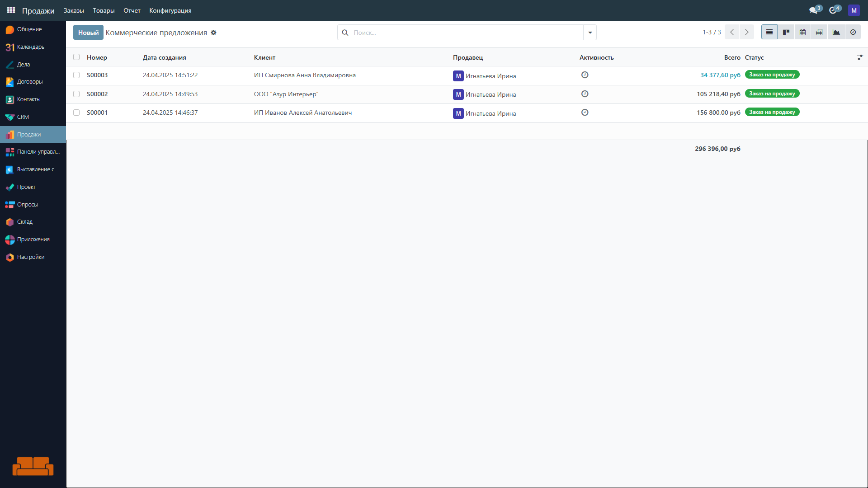
Task: Open the apps grid menu icon
Action: (11, 10)
